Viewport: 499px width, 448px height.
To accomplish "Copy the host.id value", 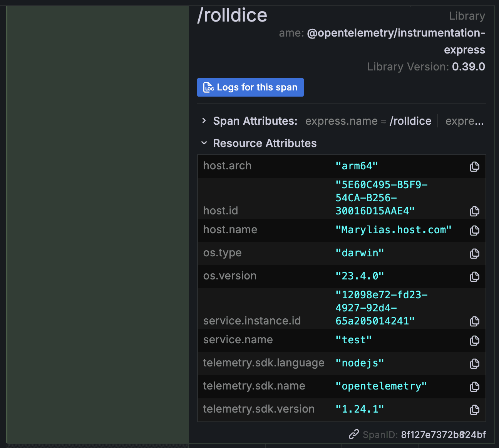I will pos(475,211).
